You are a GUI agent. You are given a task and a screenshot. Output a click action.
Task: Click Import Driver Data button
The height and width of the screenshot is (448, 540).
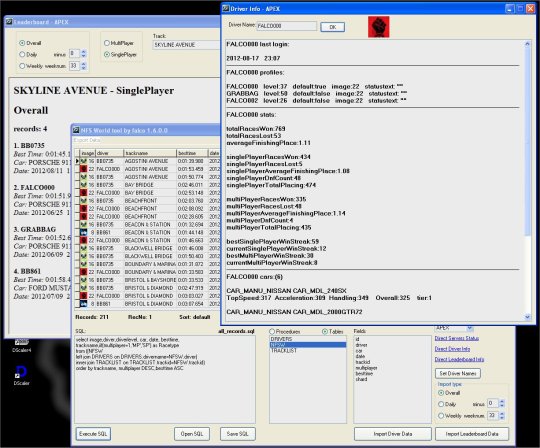pos(393,434)
